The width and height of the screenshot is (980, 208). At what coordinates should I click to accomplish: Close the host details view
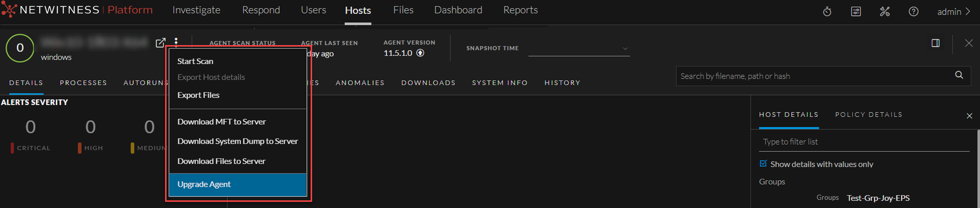968,43
